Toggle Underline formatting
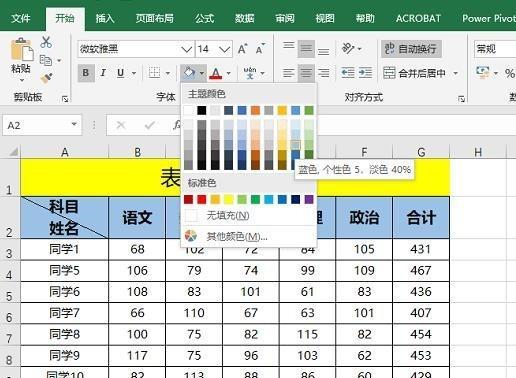 (121, 73)
